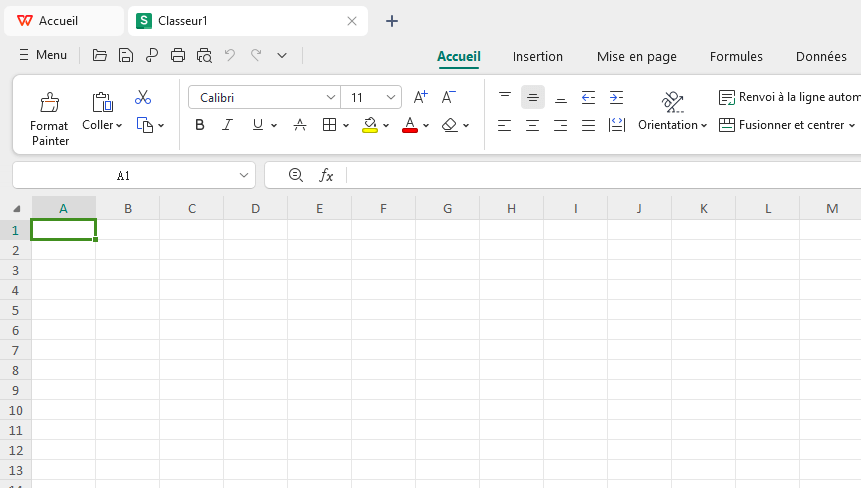The width and height of the screenshot is (861, 488).
Task: Toggle italic formatting
Action: click(227, 125)
